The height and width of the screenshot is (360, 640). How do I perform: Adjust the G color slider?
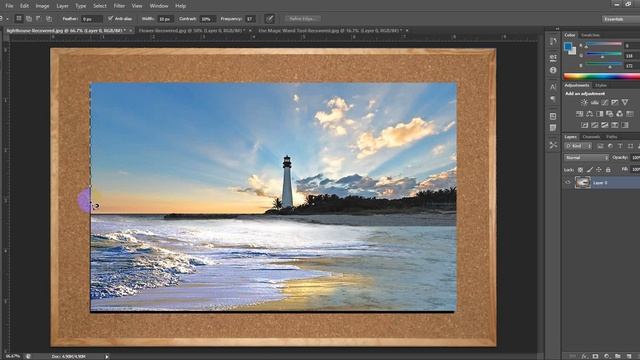[604, 55]
